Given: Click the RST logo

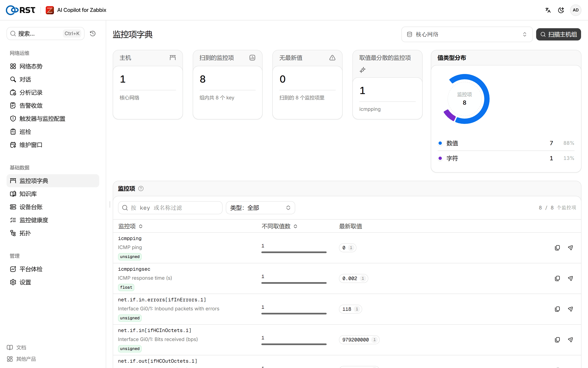Looking at the screenshot, I should click(x=21, y=10).
